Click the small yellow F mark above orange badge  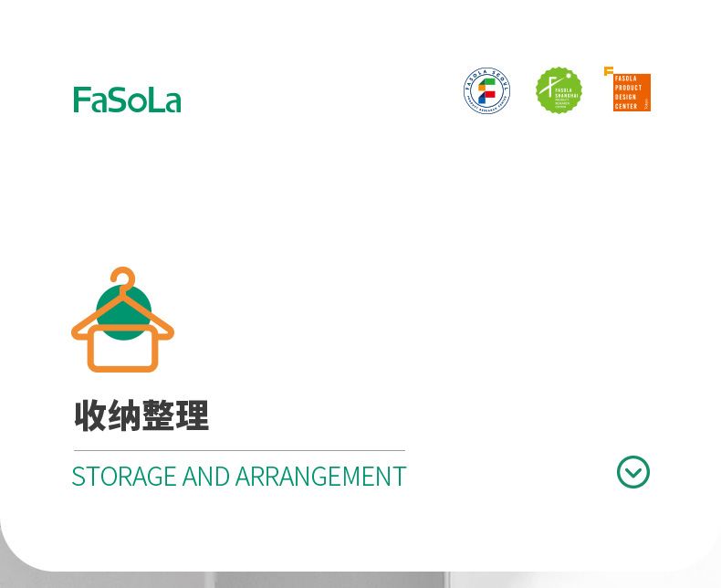coord(609,71)
